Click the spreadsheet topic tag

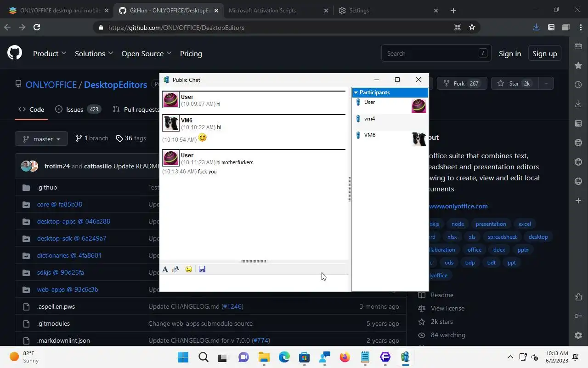point(502,237)
